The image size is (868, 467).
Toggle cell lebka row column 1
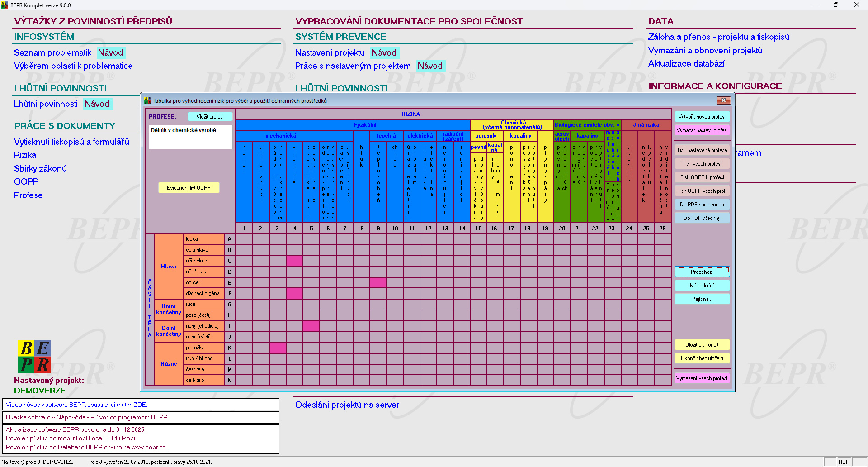point(244,239)
